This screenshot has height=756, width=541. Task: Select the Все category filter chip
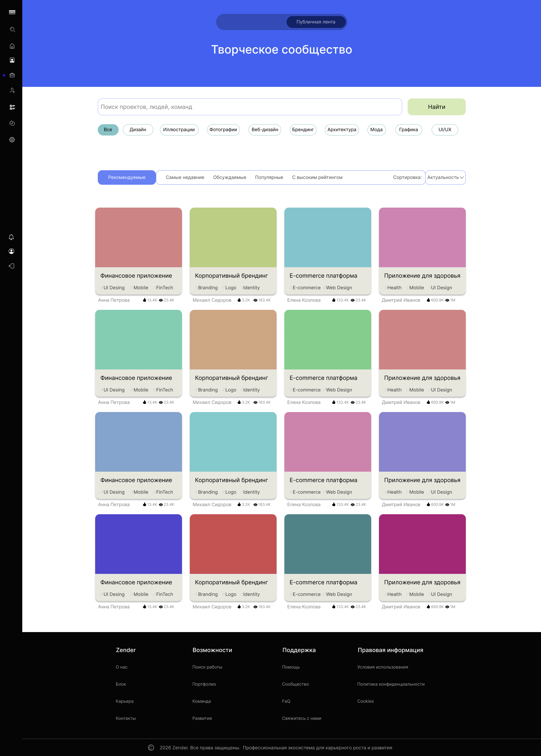coord(108,130)
